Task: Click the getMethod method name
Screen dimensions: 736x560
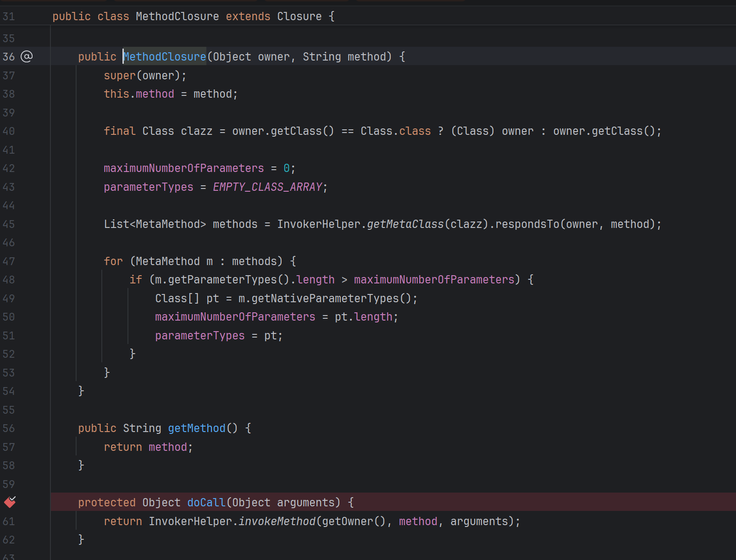Action: (x=197, y=428)
